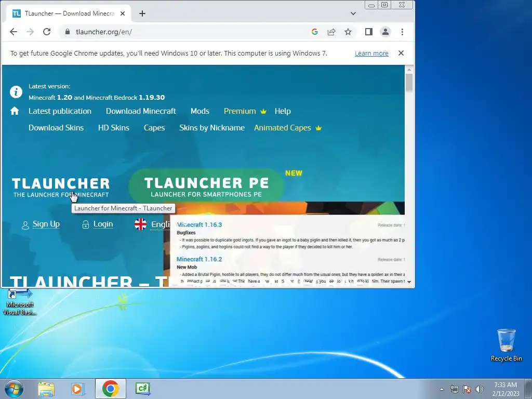Open a new tab with the plus button
Image resolution: width=532 pixels, height=399 pixels.
tap(142, 14)
